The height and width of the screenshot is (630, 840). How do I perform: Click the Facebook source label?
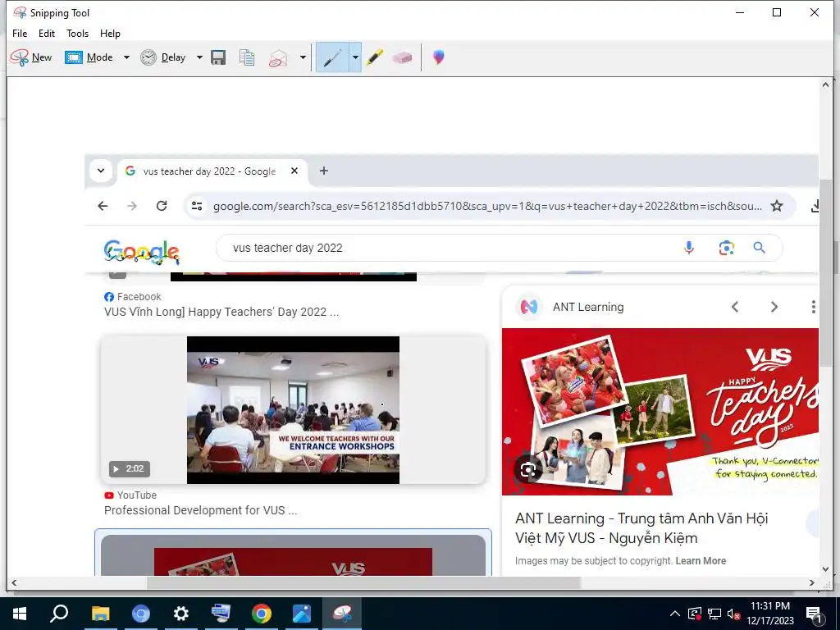[x=139, y=297]
